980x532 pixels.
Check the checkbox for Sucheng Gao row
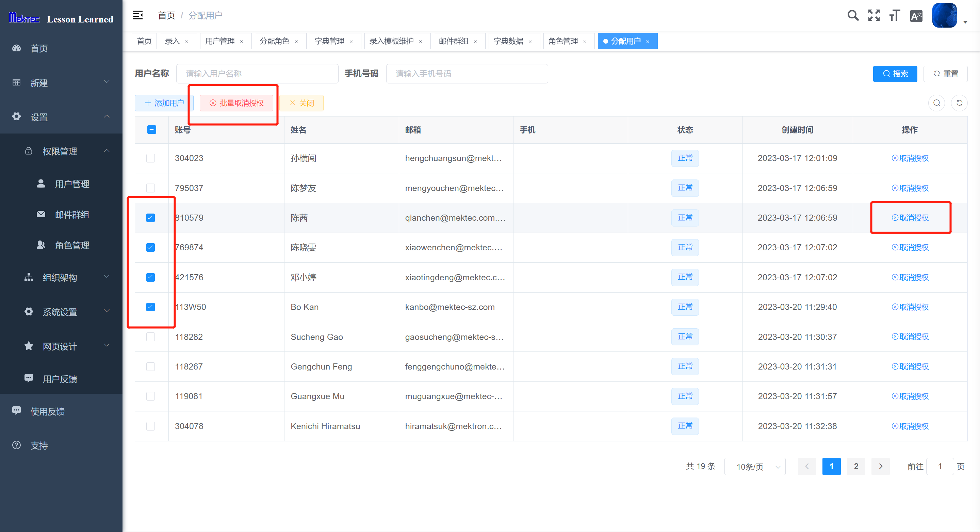tap(151, 337)
